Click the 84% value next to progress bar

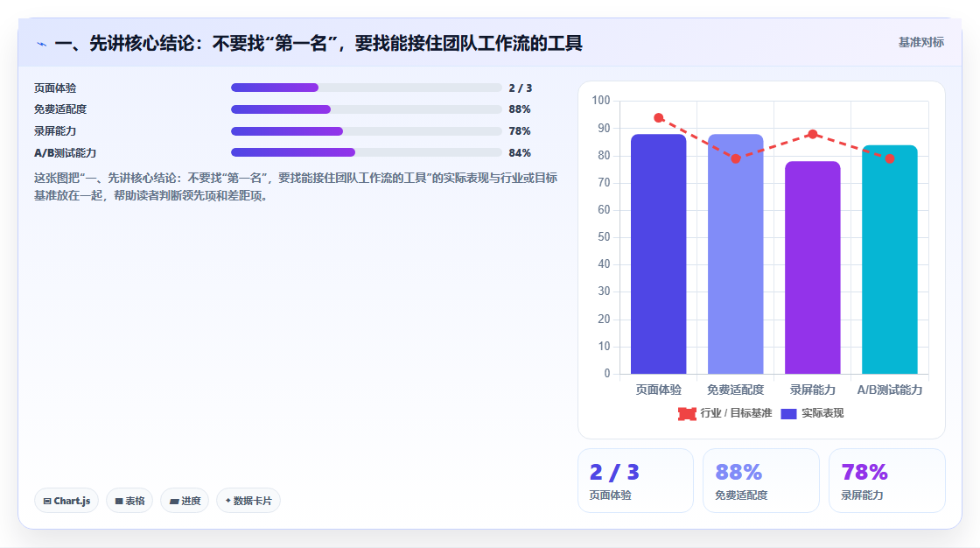520,153
